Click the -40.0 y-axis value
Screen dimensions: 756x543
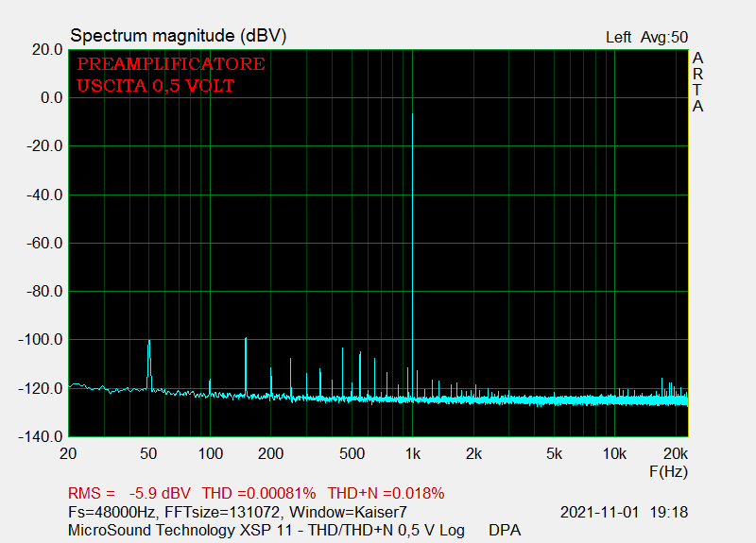click(44, 195)
